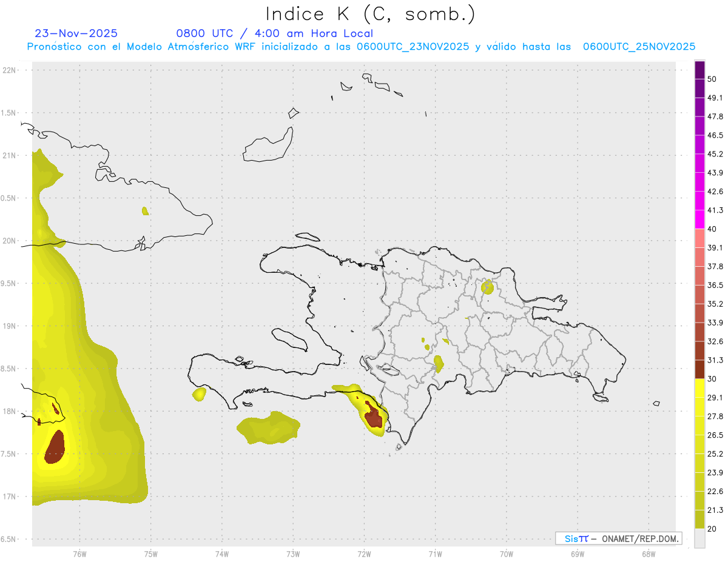Screen dimensions: 728x562
Task: Click the bright yellow swatch between 29.1 and 30
Action: (699, 389)
